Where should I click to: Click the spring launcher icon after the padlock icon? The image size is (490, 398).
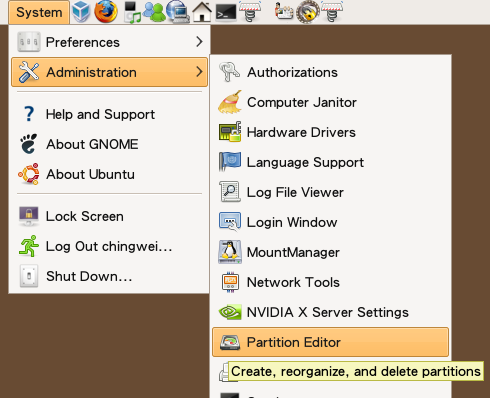[332, 12]
